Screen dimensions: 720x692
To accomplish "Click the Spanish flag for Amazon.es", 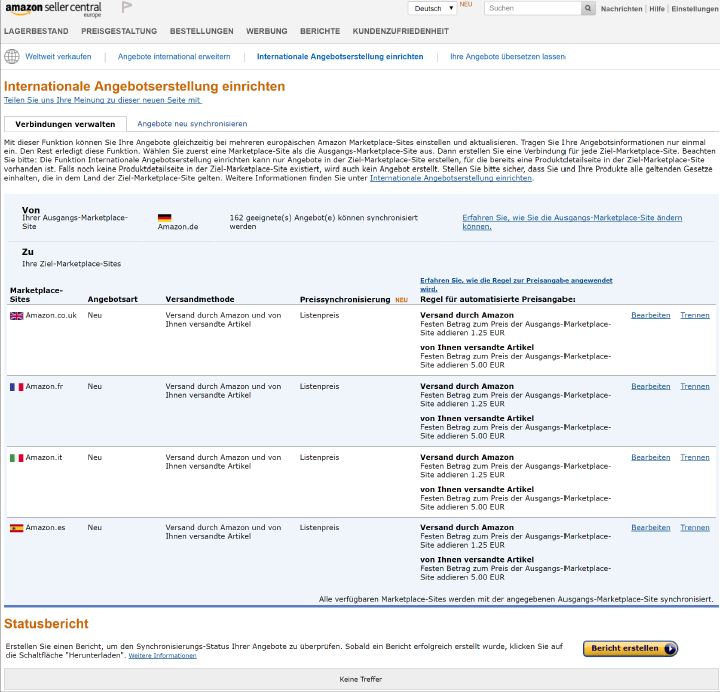I will 17,528.
